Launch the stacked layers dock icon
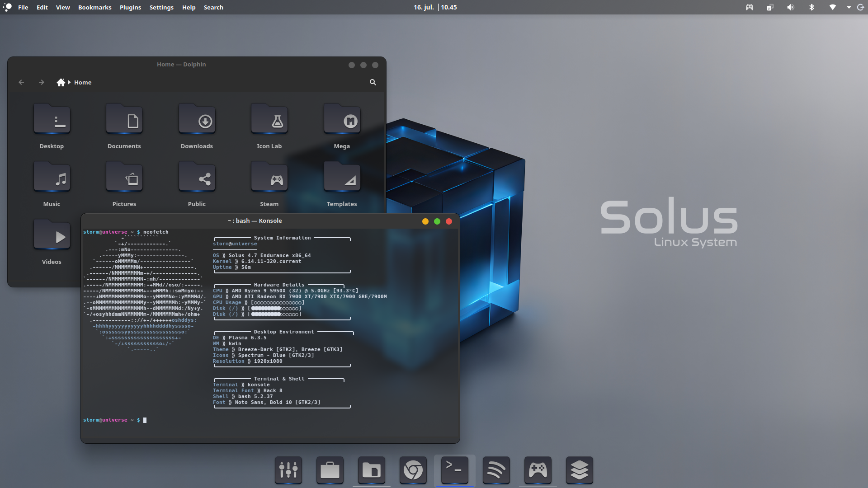This screenshot has width=868, height=488. point(580,470)
